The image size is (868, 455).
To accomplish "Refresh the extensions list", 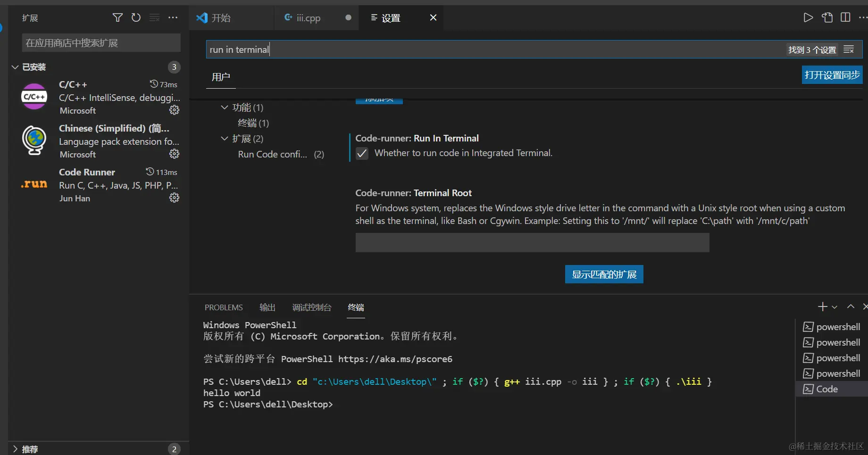I will pyautogui.click(x=136, y=18).
